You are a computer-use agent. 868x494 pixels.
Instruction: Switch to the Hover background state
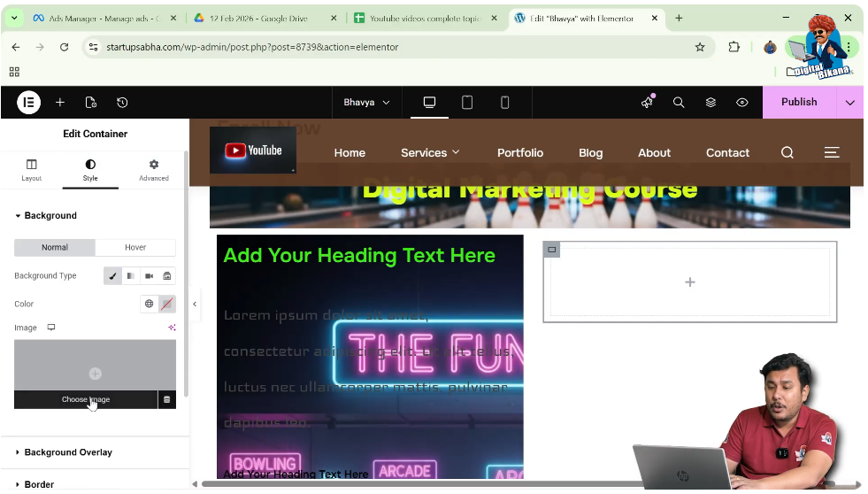pos(135,248)
